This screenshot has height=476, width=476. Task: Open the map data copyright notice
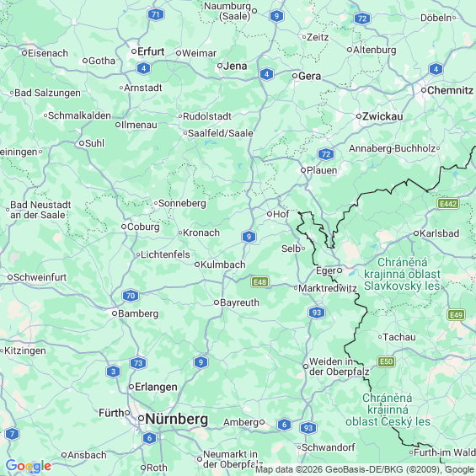(365, 469)
